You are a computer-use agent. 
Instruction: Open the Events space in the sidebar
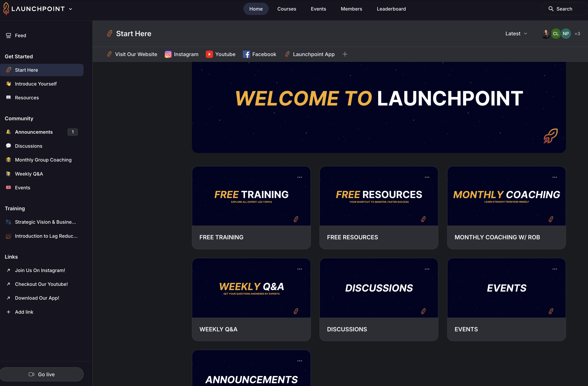(42, 188)
